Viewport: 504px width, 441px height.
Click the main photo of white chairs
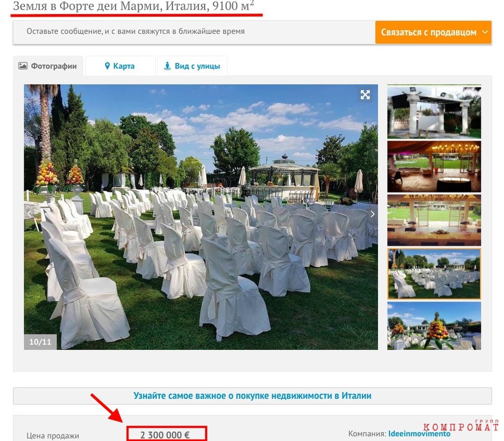[201, 217]
